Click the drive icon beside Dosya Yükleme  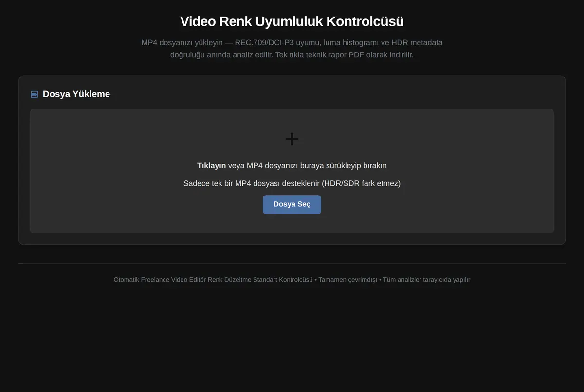(x=35, y=94)
